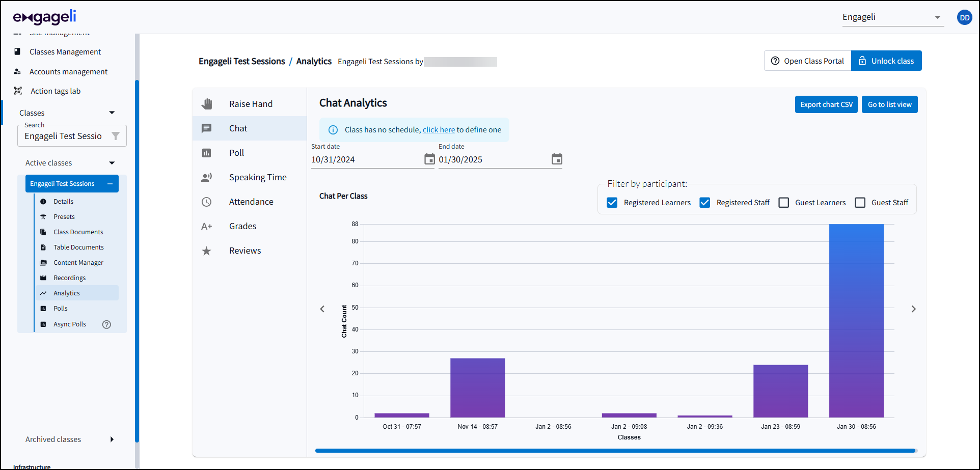
Task: Follow the 'click here' schedule link
Action: [x=439, y=130]
